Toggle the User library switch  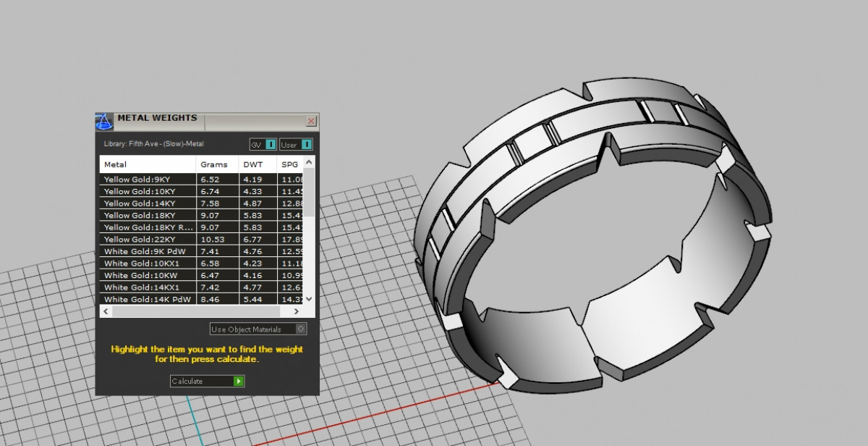point(306,144)
